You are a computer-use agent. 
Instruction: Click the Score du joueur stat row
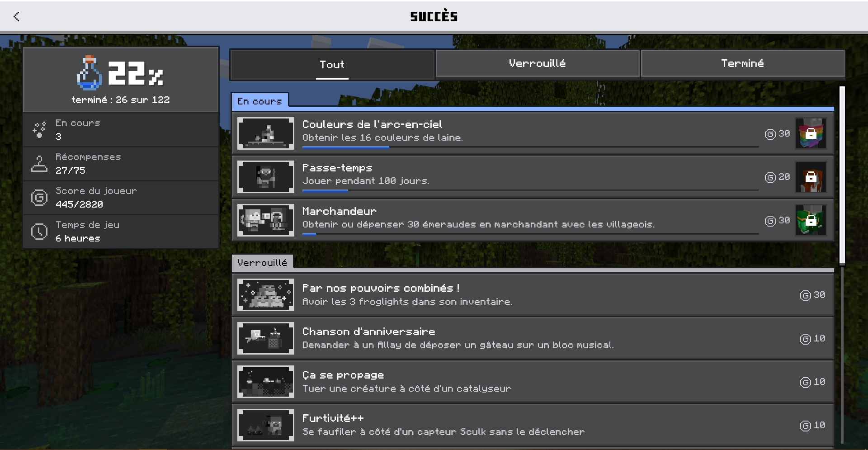point(121,198)
